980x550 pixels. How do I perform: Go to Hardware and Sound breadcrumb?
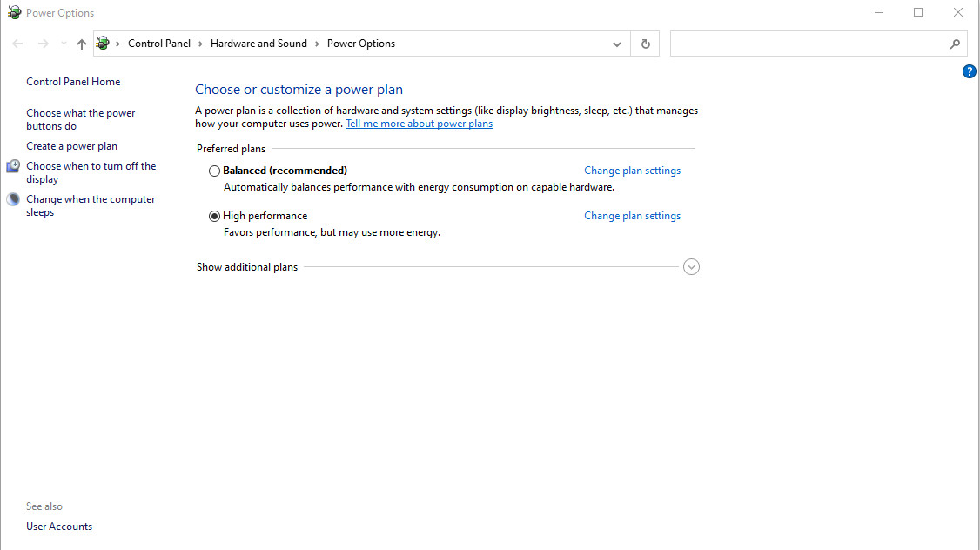point(258,44)
